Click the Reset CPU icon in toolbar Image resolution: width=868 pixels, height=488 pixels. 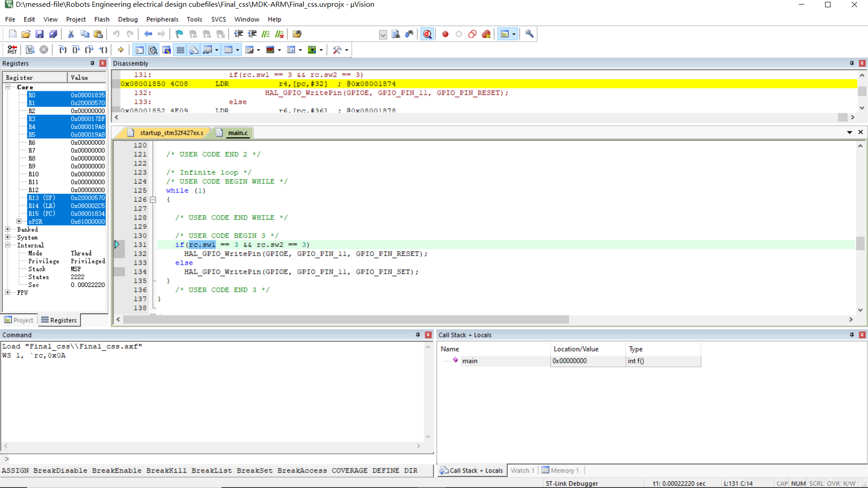pos(11,49)
